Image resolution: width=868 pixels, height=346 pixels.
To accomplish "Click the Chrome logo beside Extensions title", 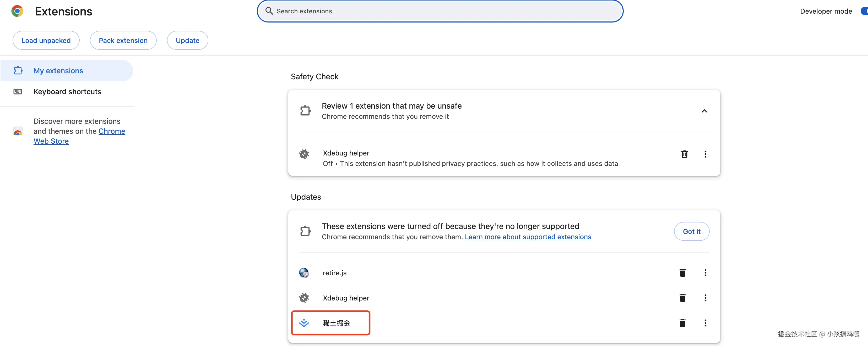I will click(x=17, y=11).
